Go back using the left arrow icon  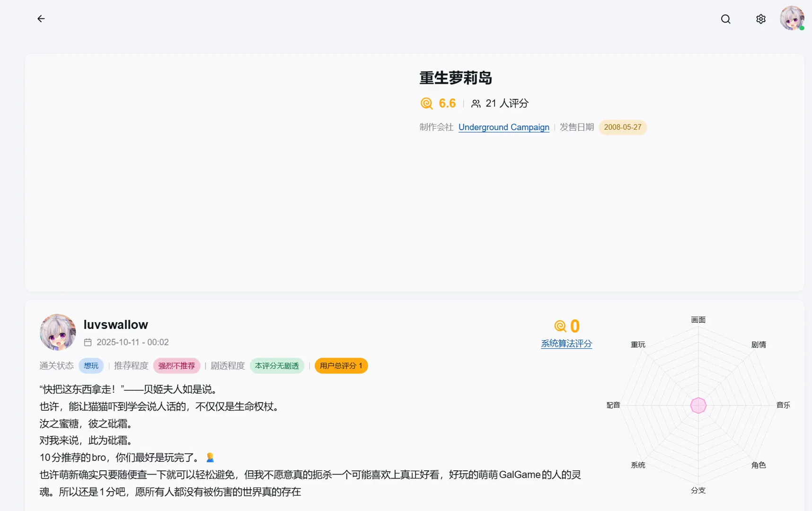(41, 19)
